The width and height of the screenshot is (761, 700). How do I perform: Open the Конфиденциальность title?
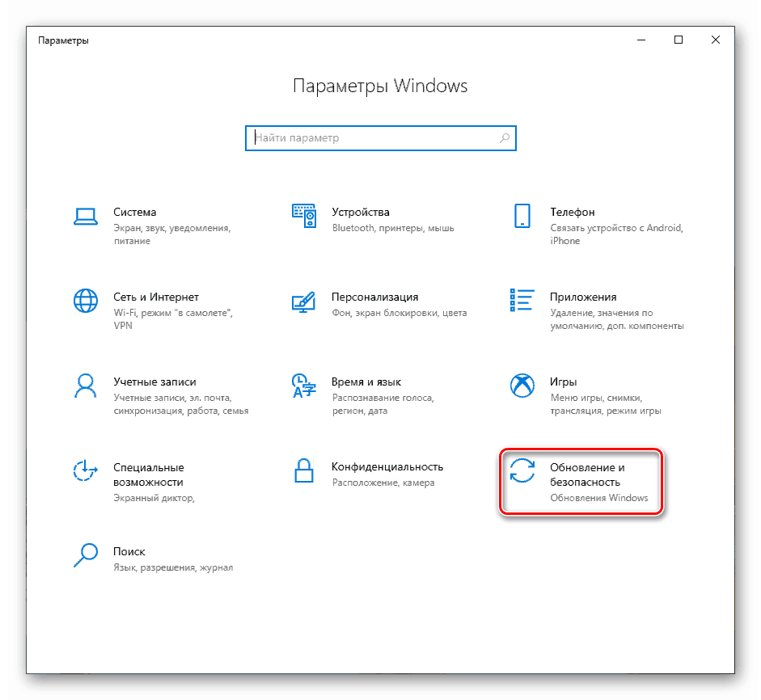pos(387,466)
